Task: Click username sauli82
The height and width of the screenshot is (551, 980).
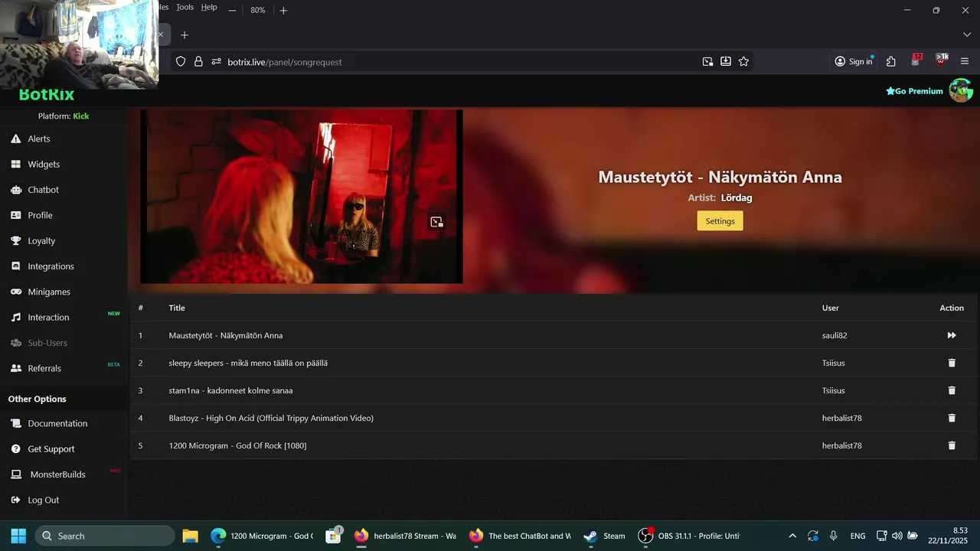Action: click(835, 335)
